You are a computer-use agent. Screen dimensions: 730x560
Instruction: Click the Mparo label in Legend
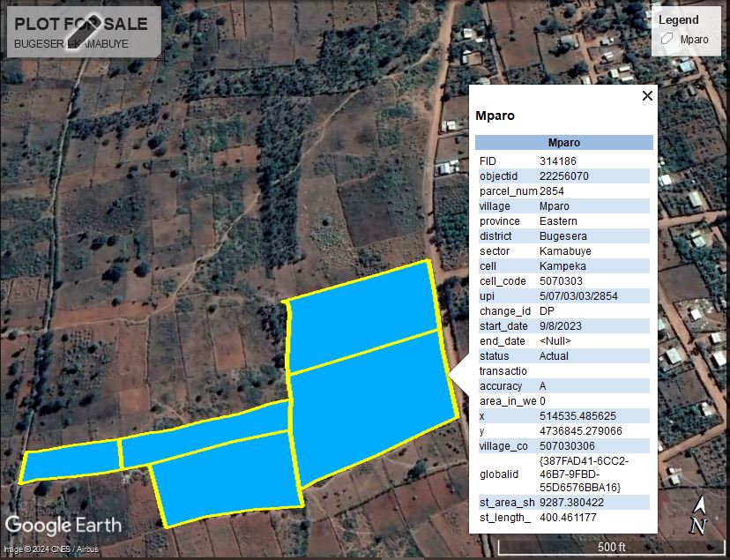694,40
